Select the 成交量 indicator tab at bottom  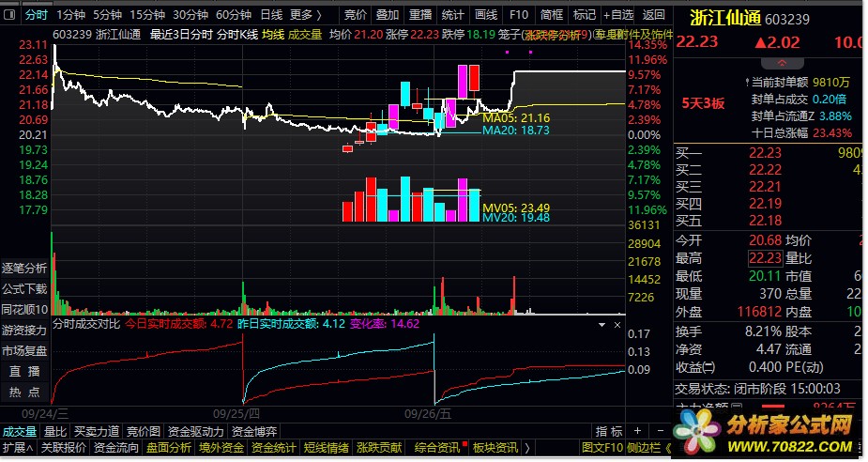(20, 432)
